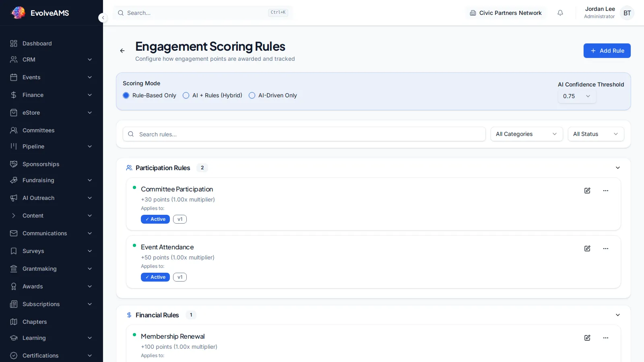
Task: Select AI-Driven Only scoring mode
Action: click(252, 95)
